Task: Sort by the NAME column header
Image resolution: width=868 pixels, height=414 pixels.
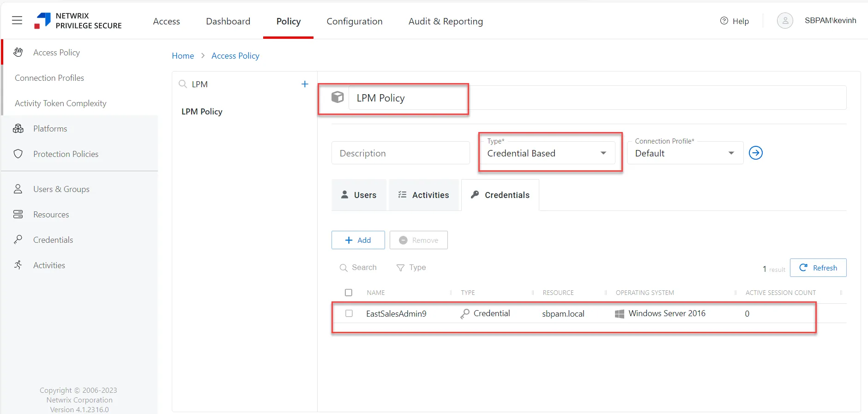Action: coord(376,293)
